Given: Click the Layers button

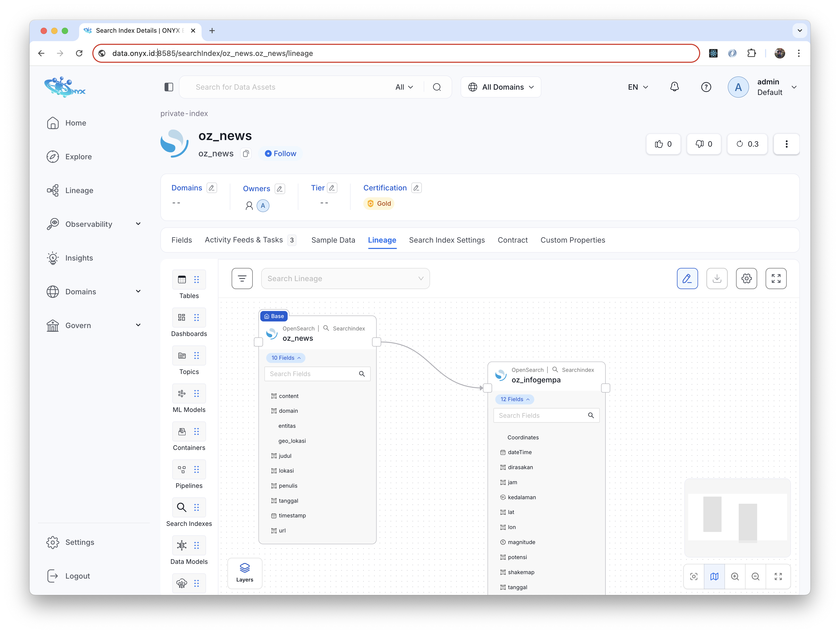Looking at the screenshot, I should (x=244, y=572).
